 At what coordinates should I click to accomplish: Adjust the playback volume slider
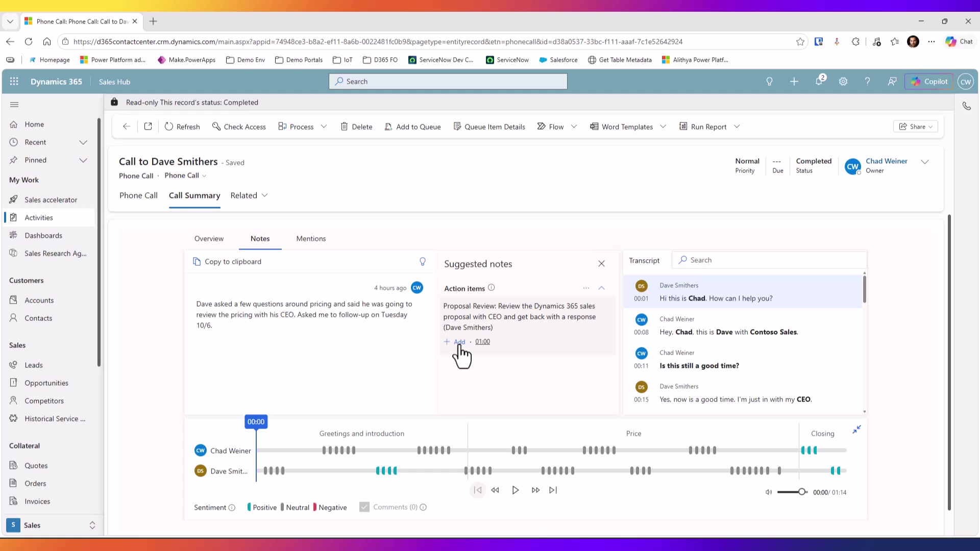792,492
